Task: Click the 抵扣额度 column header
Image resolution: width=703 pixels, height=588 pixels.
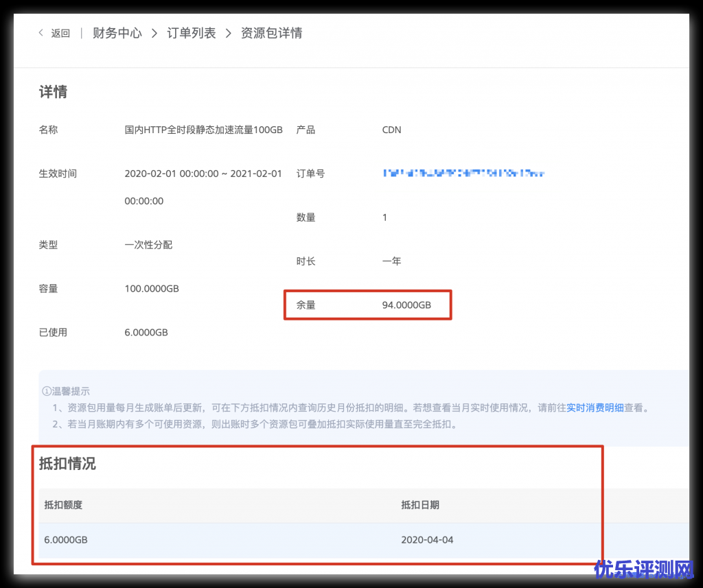Action: tap(63, 505)
